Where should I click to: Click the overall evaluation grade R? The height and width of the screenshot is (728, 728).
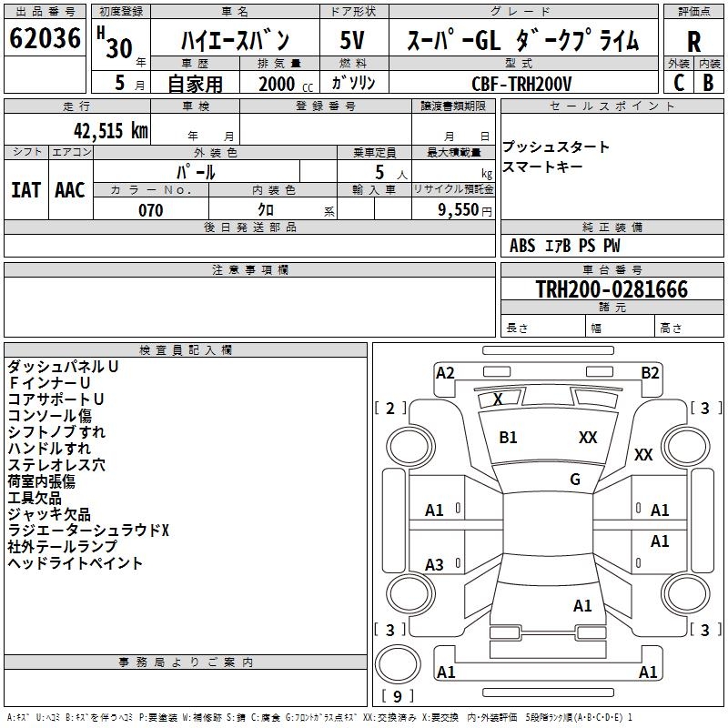[x=693, y=42]
